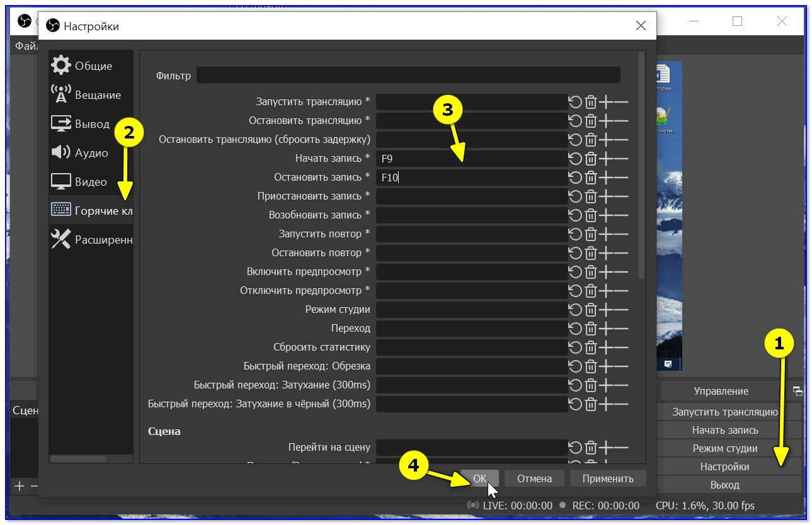Viewport: 812px width, 525px height.
Task: Clear the Остановить запись hotkey with trash icon
Action: pos(591,178)
